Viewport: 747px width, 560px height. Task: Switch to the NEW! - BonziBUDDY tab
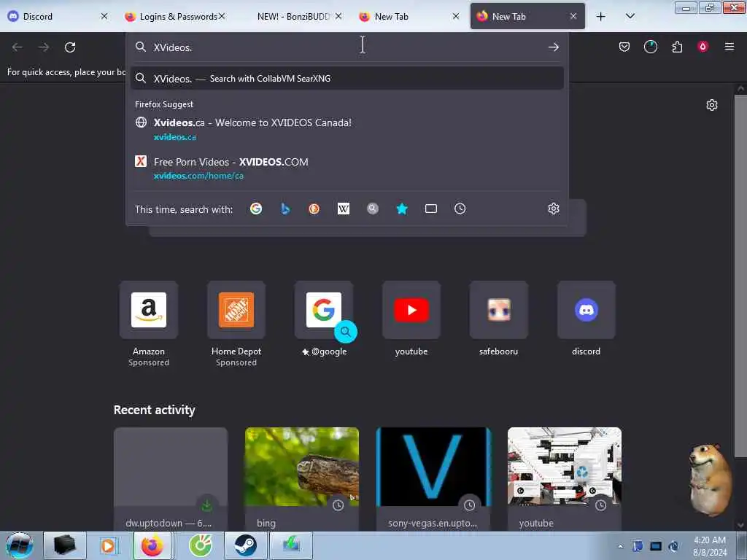[x=293, y=16]
